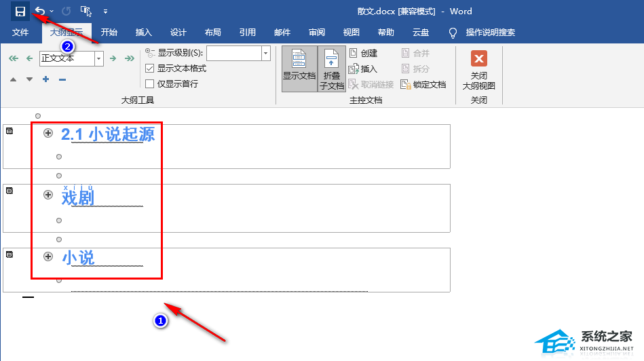Expand the 2.1 小说起源 heading plus icon
Viewport: 644px width, 361px height.
tap(48, 132)
